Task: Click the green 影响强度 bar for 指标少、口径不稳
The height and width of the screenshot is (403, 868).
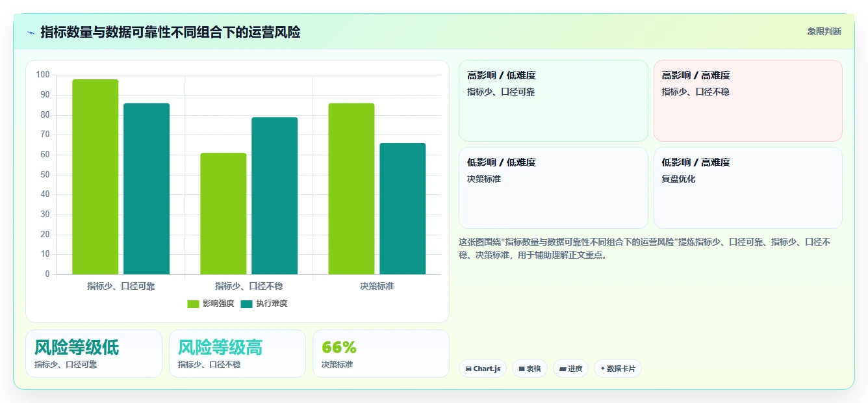Action: click(x=223, y=214)
